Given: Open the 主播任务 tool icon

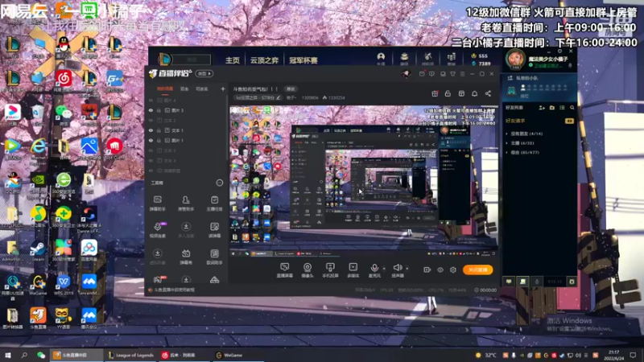Looking at the screenshot, I should (214, 203).
